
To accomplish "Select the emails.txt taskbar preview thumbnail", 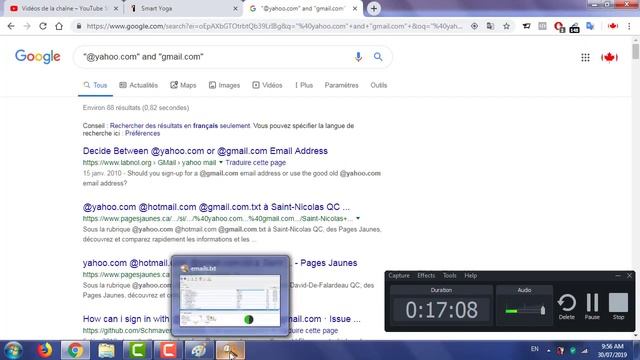I will tap(230, 296).
